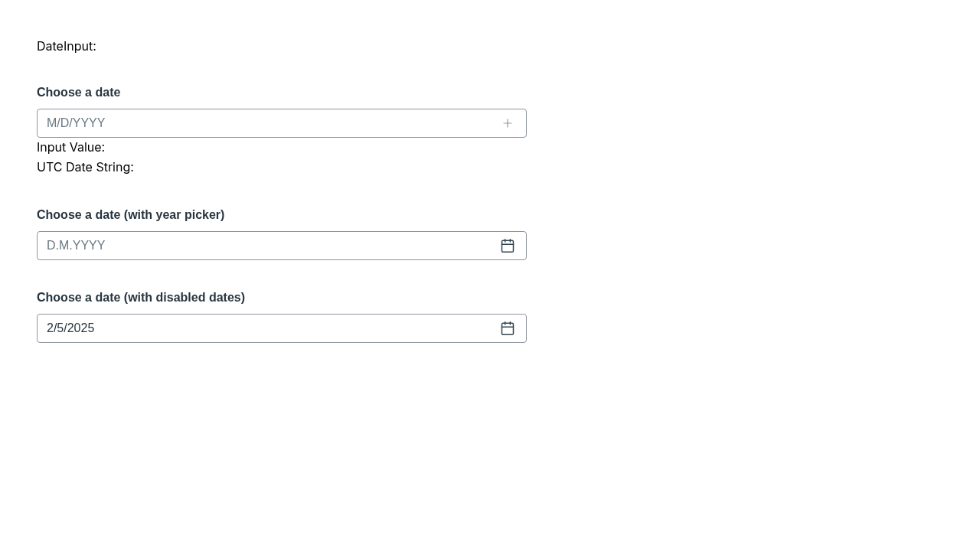Click into the field containing 2/5/2025

coord(268,328)
